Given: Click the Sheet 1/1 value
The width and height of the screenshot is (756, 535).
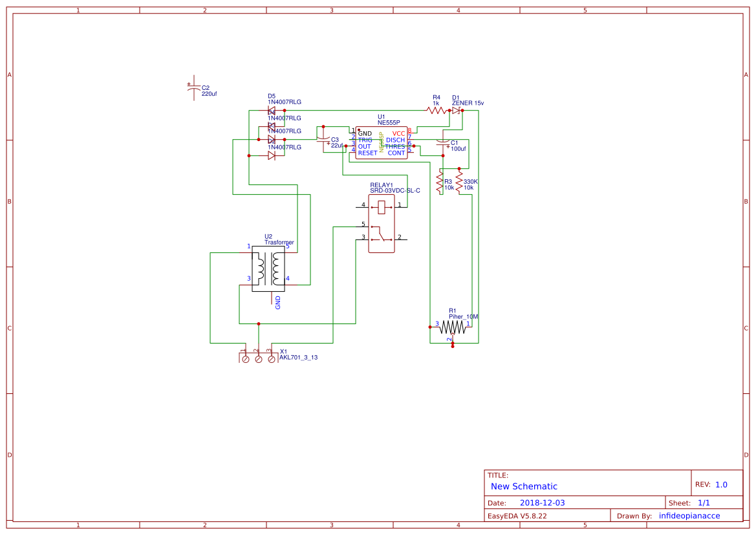Looking at the screenshot, I should point(704,503).
